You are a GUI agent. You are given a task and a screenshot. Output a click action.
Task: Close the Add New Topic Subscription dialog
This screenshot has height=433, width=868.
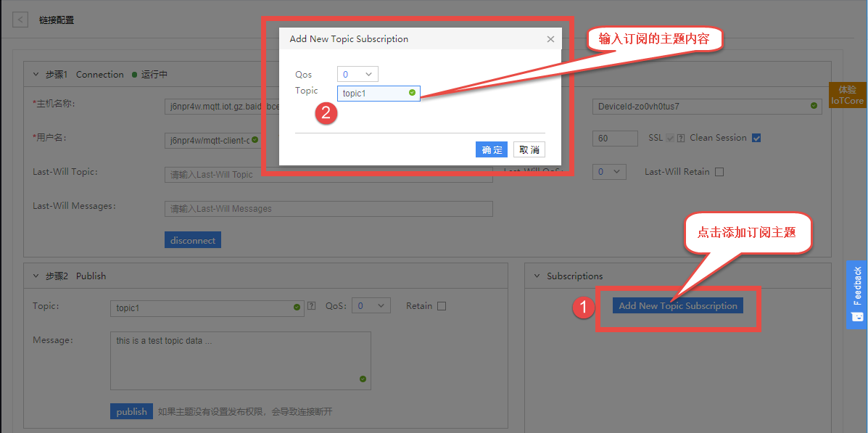(x=550, y=39)
